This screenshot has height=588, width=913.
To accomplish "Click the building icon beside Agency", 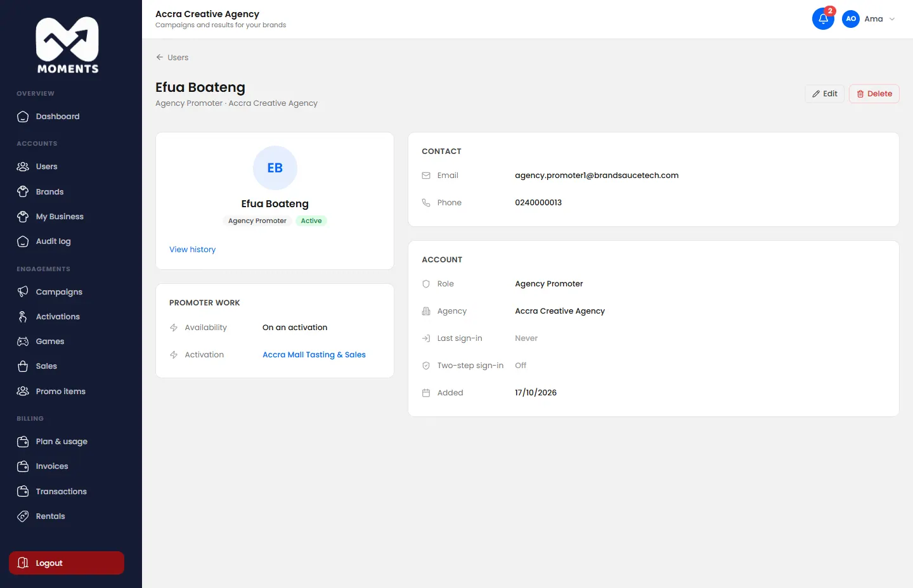I will coord(426,311).
